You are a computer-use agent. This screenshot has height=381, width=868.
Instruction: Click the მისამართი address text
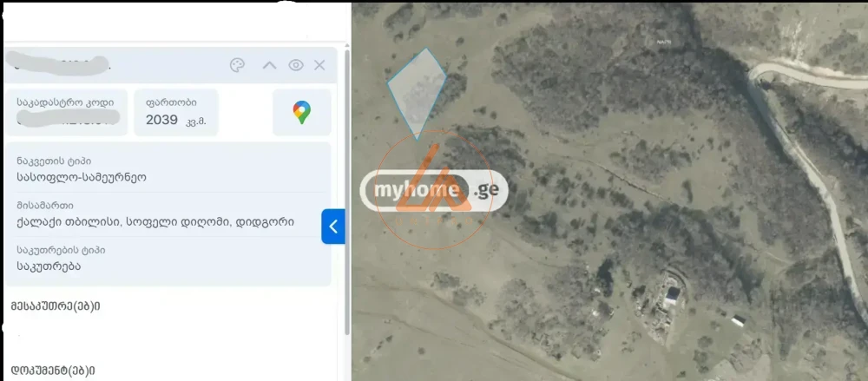click(x=155, y=222)
